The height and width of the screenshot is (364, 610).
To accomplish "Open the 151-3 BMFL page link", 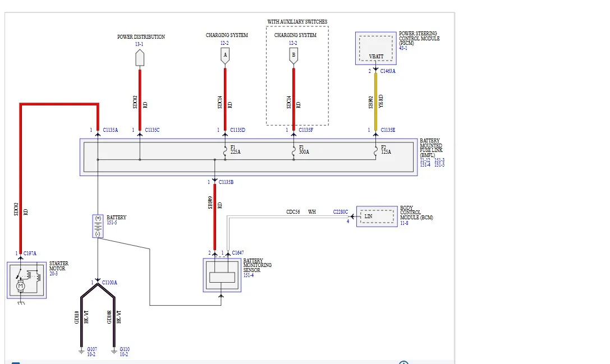I will (x=439, y=160).
